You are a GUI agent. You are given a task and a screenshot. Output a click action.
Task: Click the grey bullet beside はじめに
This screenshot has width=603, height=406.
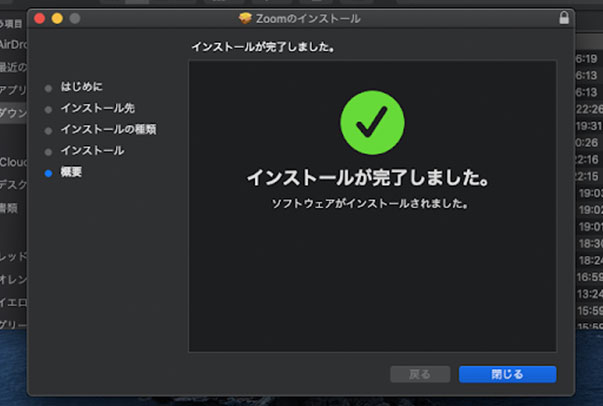(x=48, y=89)
